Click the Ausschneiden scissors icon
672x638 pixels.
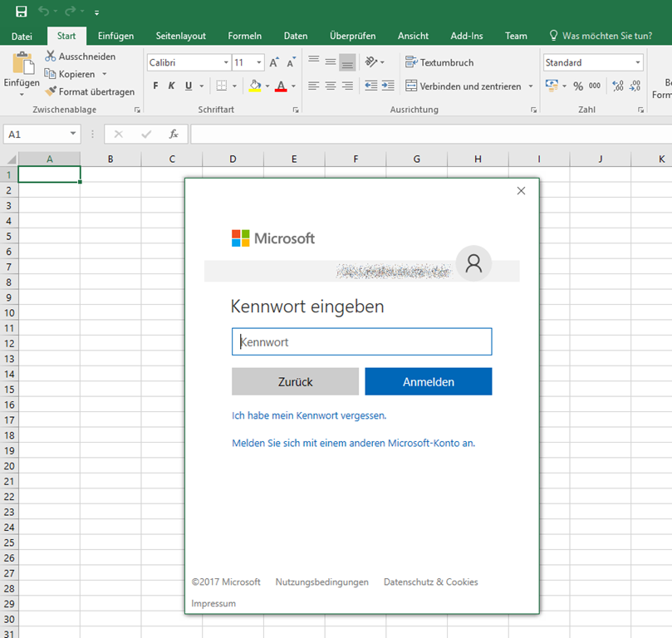coord(51,56)
